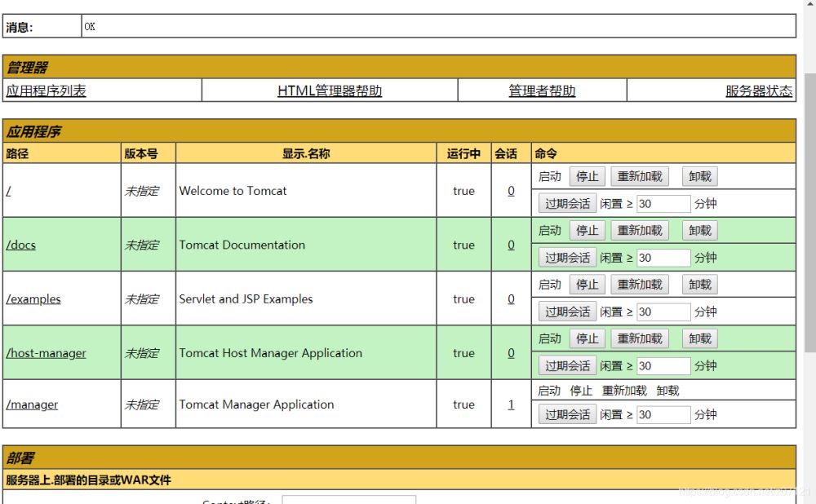Stop the /host-manager application
Image resolution: width=816 pixels, height=504 pixels.
pyautogui.click(x=587, y=338)
